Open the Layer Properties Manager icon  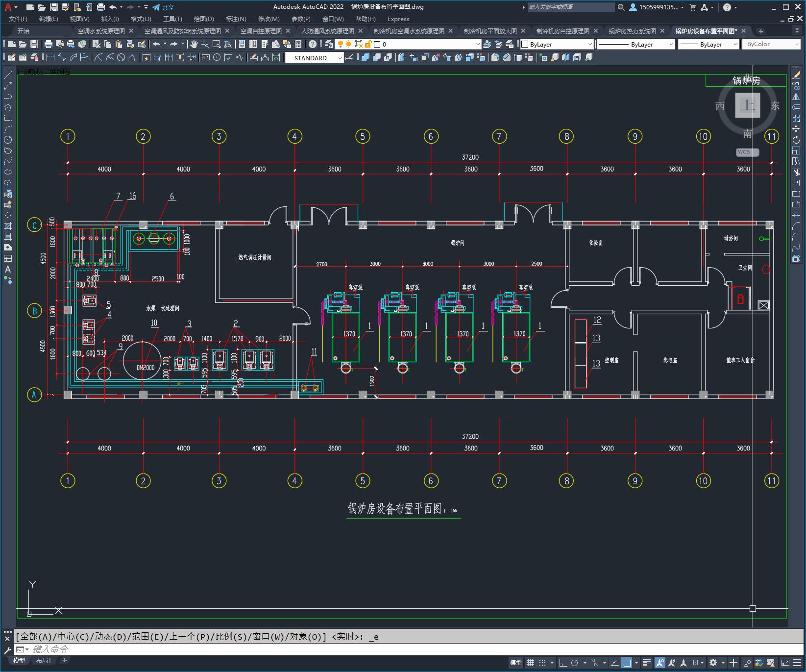(x=328, y=44)
